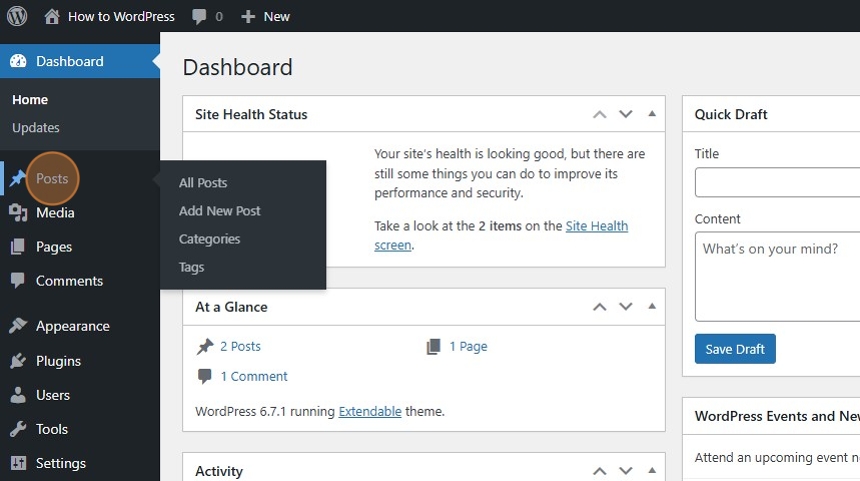Click the Settings sliders icon
Image resolution: width=860 pixels, height=481 pixels.
(18, 463)
